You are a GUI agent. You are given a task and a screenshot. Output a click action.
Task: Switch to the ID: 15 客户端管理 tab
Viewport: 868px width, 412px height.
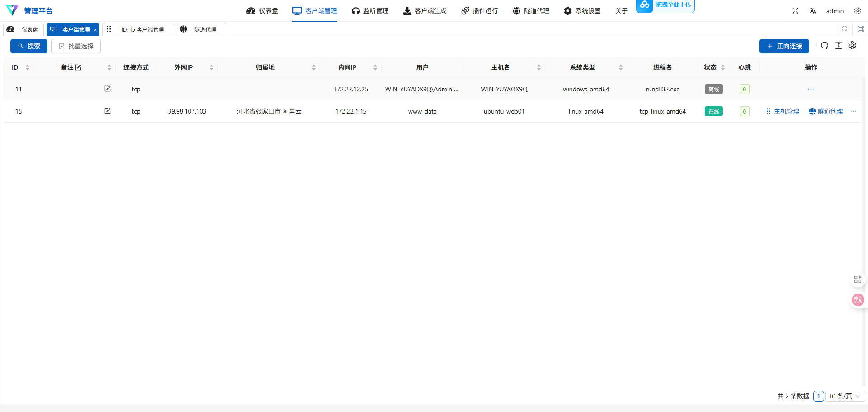(138, 29)
